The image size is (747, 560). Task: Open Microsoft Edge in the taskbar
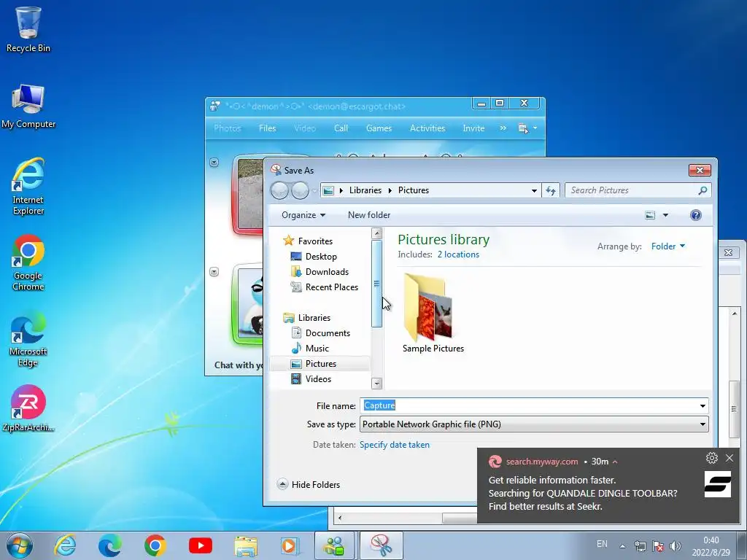click(110, 545)
